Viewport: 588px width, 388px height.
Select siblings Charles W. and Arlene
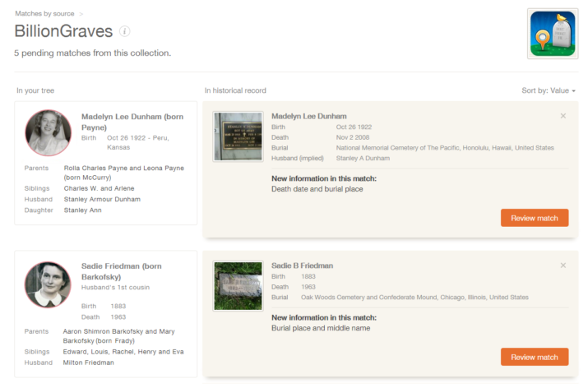(99, 188)
